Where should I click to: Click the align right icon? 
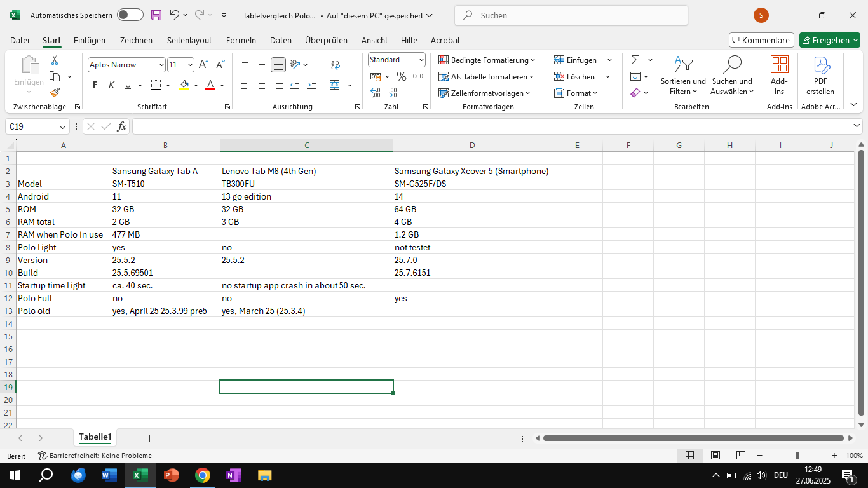[278, 85]
